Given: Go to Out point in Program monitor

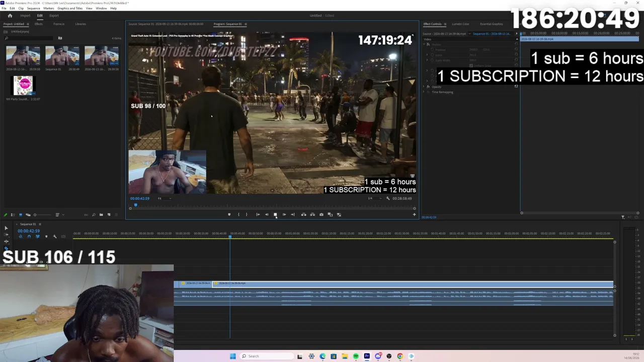Looking at the screenshot, I should click(293, 215).
